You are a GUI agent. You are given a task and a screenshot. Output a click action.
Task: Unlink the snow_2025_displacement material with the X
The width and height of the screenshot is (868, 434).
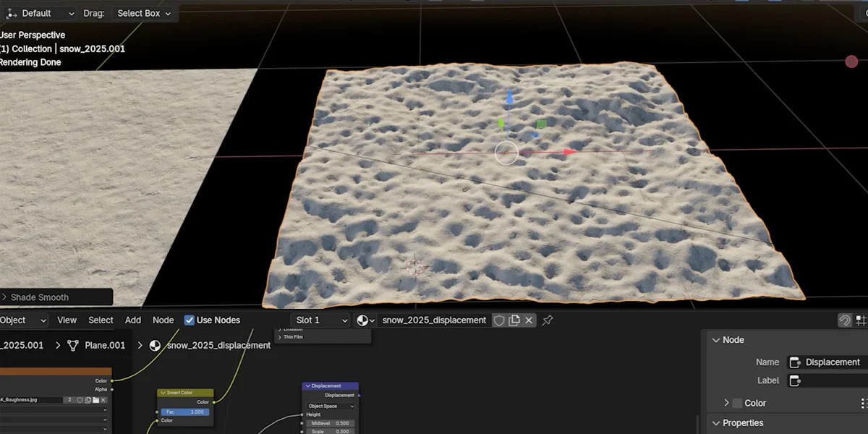(529, 320)
